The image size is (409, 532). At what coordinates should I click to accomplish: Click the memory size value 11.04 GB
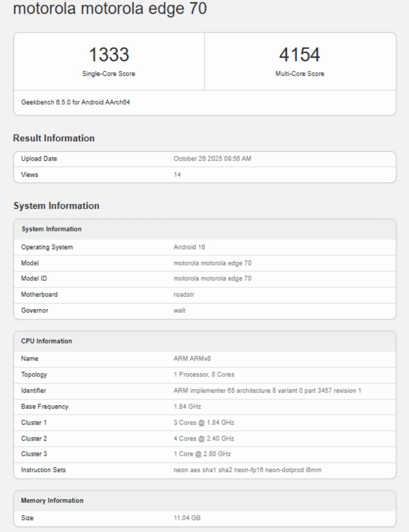(x=187, y=518)
